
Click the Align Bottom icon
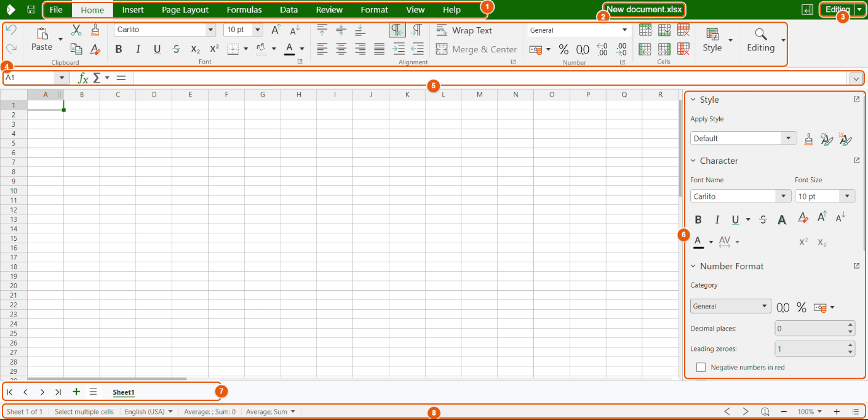(360, 30)
